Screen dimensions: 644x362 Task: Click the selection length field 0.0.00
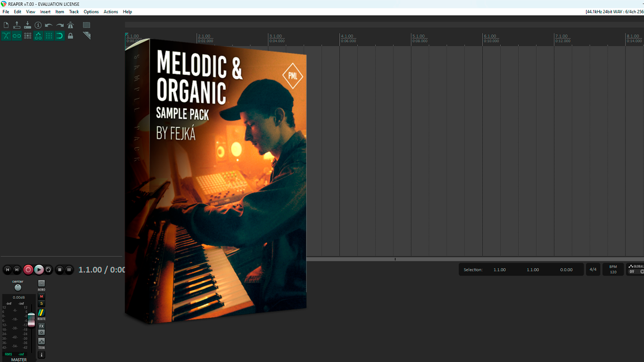[566, 270]
